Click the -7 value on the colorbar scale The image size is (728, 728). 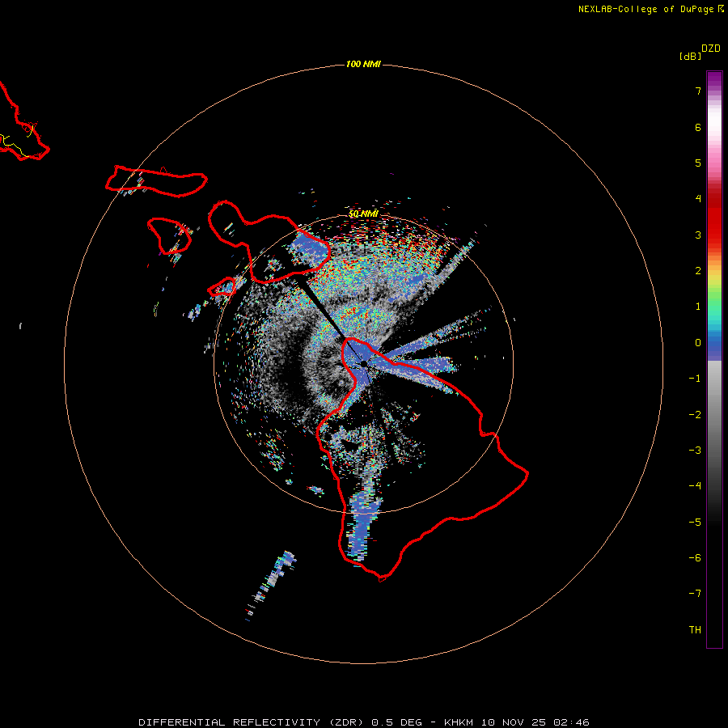[x=695, y=594]
